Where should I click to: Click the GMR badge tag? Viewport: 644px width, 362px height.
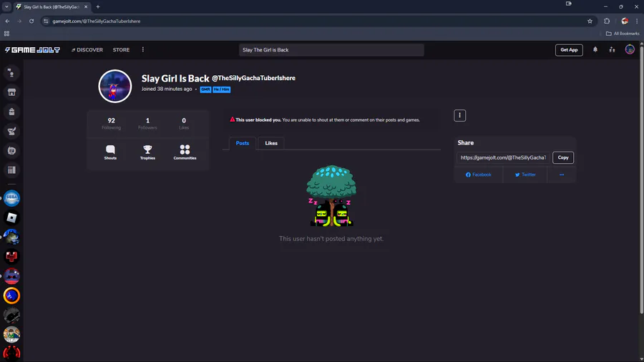205,89
